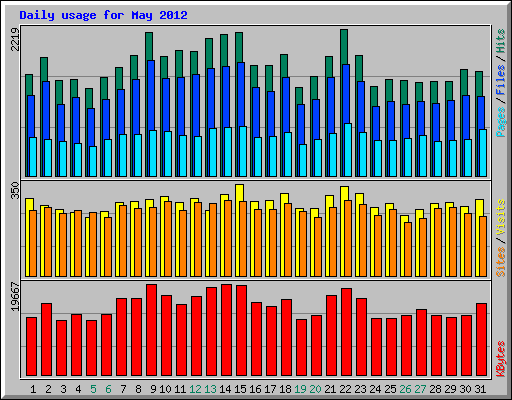This screenshot has height=400, width=512.
Task: Click day 22 on the x-axis
Action: point(345,389)
